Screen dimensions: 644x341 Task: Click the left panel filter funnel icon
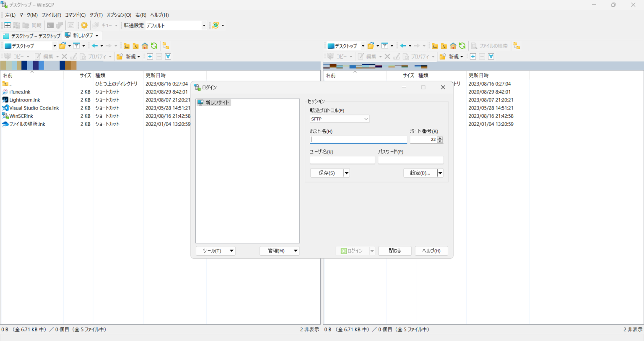pyautogui.click(x=77, y=46)
